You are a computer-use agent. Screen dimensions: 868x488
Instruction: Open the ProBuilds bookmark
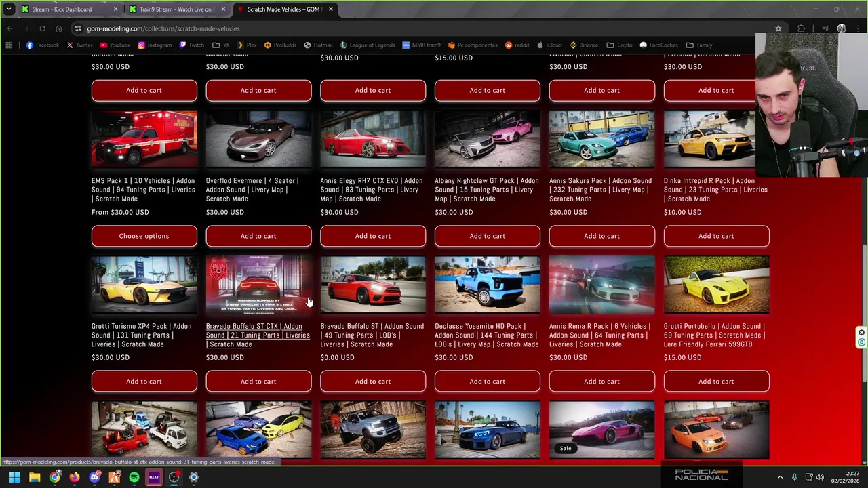click(280, 45)
